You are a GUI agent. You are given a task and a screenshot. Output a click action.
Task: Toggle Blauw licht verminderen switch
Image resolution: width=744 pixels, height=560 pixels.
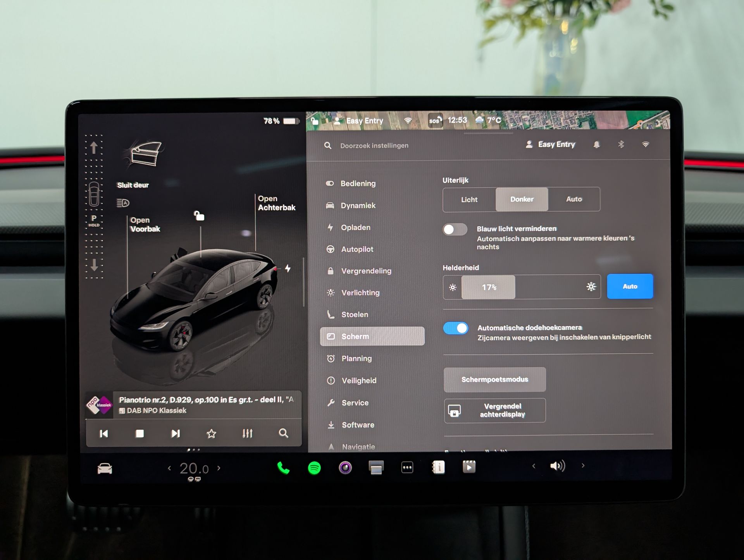pyautogui.click(x=455, y=230)
